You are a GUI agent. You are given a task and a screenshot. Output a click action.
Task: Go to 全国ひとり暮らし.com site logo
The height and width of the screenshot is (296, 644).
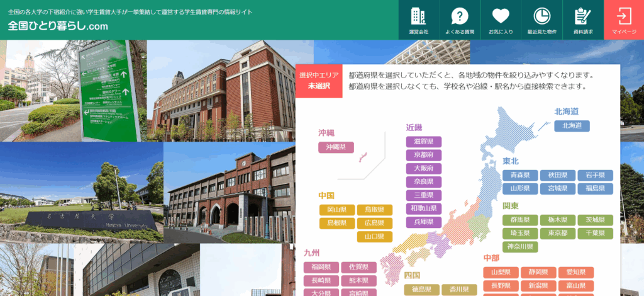(58, 26)
